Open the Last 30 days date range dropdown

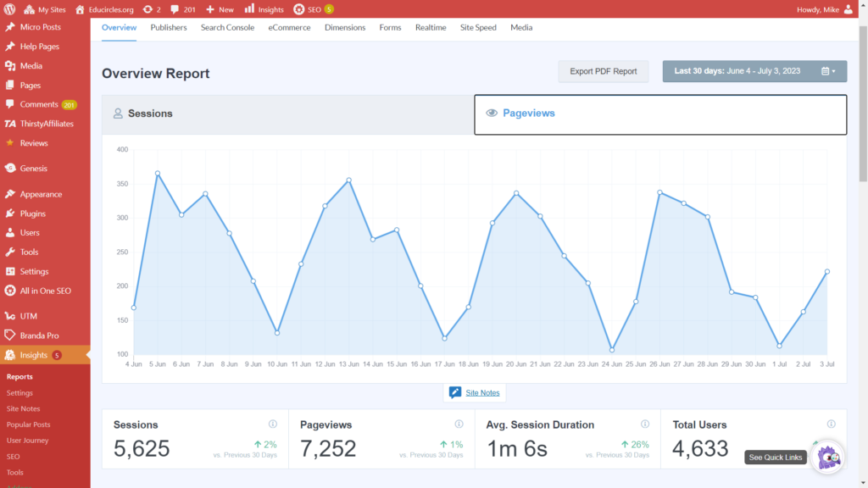click(x=754, y=71)
